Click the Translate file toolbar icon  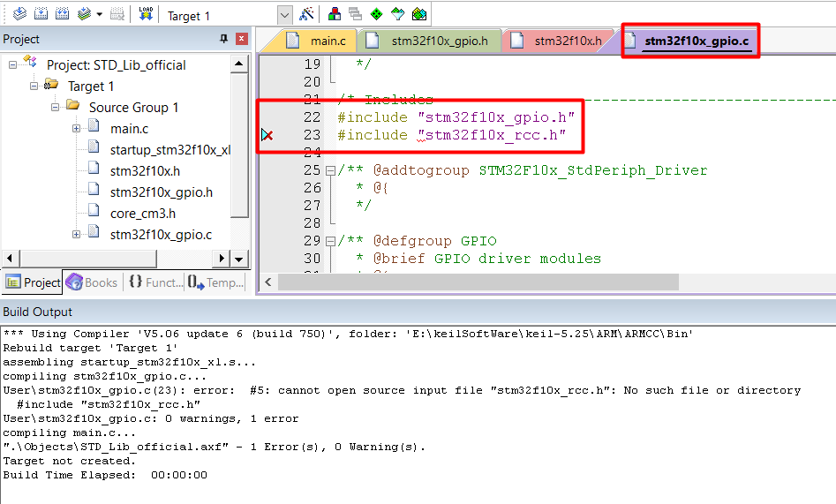click(x=19, y=14)
